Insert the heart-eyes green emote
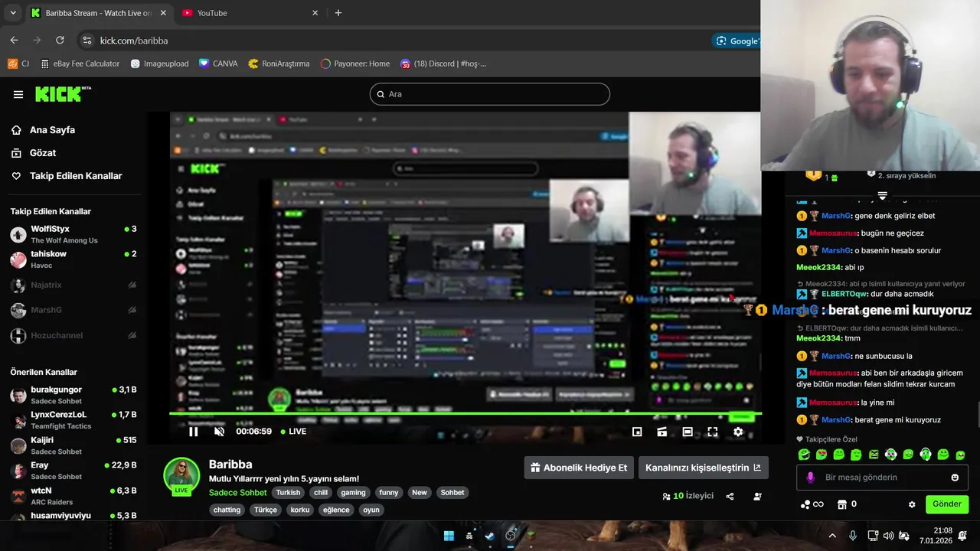 click(822, 455)
